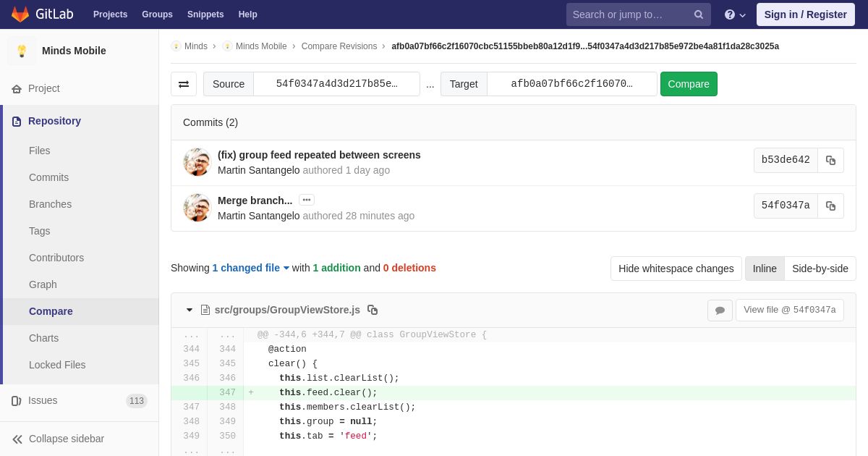Open the Source revision dropdown
The width and height of the screenshot is (868, 456).
tap(336, 84)
